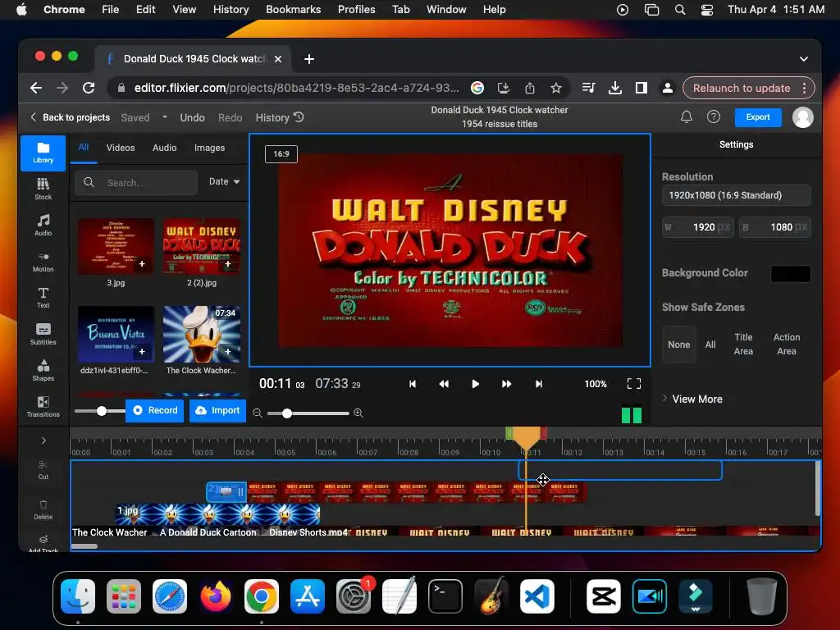The height and width of the screenshot is (630, 840).
Task: Click the library Search field
Action: pyautogui.click(x=137, y=183)
